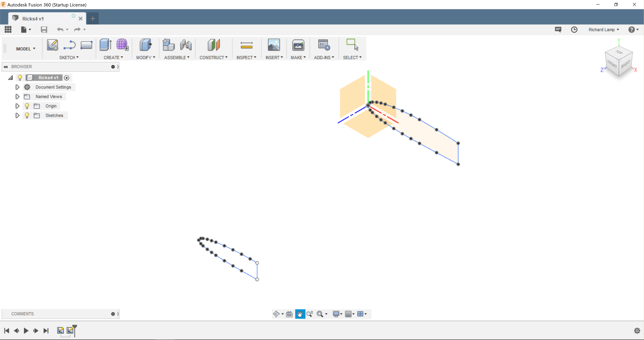Open the CREATE menu
Screen dimensions: 644x340
coord(113,58)
